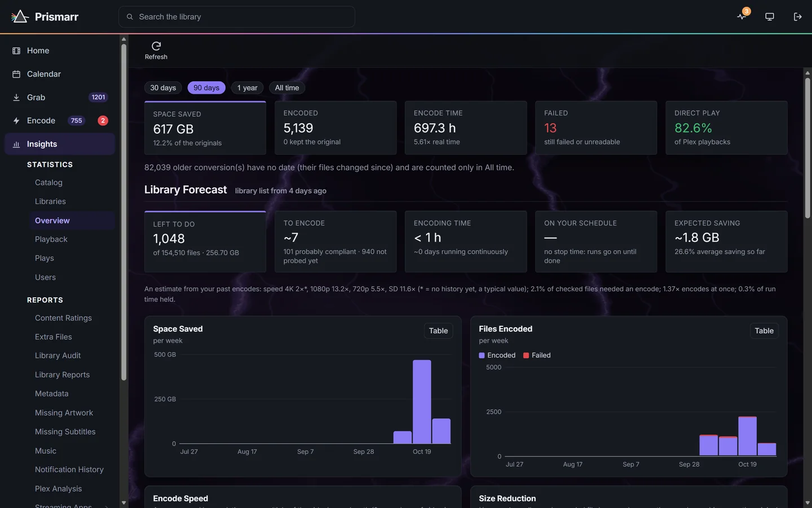Click the Calendar sidebar icon
This screenshot has width=812, height=508.
click(16, 74)
